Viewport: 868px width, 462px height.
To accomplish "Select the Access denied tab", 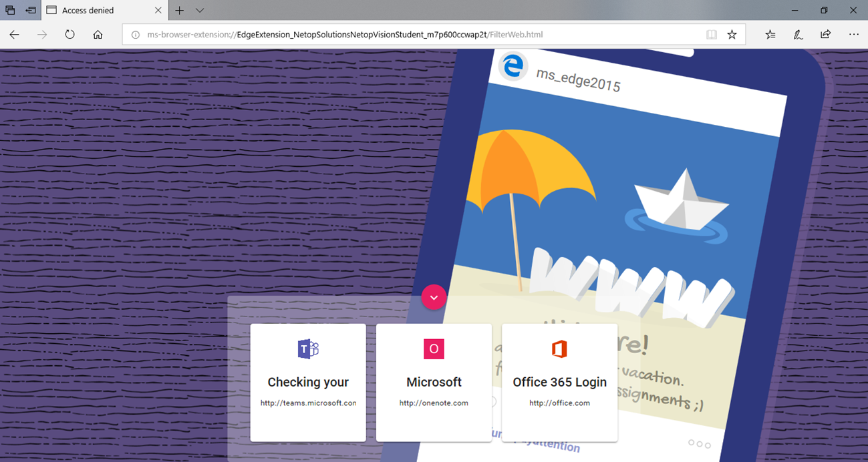I will point(104,11).
